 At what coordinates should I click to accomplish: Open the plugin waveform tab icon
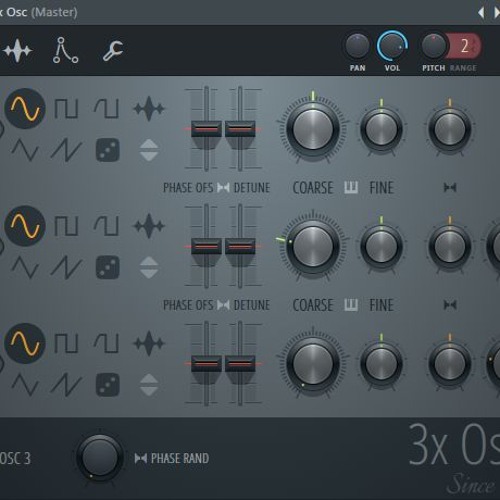point(18,51)
